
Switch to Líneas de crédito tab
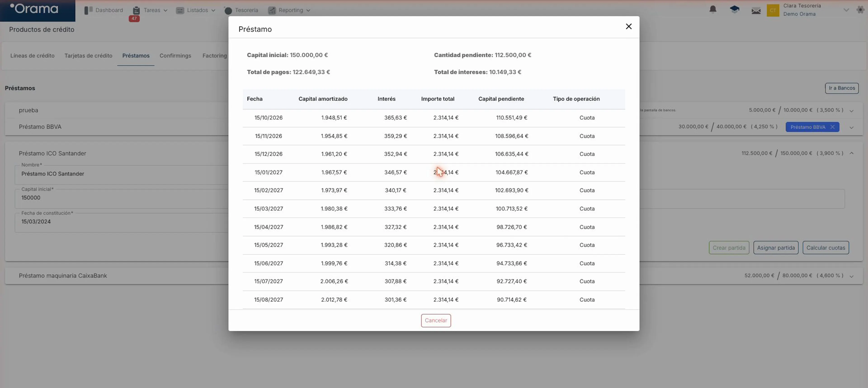[x=32, y=56]
